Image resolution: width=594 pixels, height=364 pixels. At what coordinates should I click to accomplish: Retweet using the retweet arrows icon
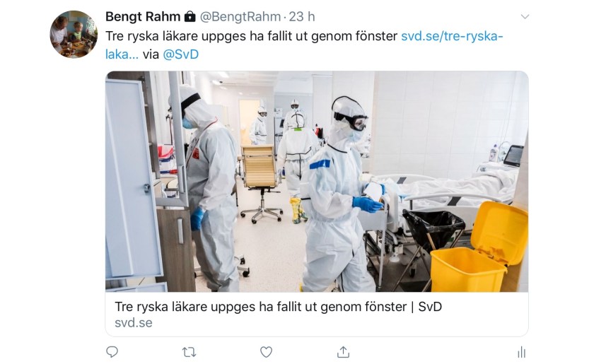[189, 352]
